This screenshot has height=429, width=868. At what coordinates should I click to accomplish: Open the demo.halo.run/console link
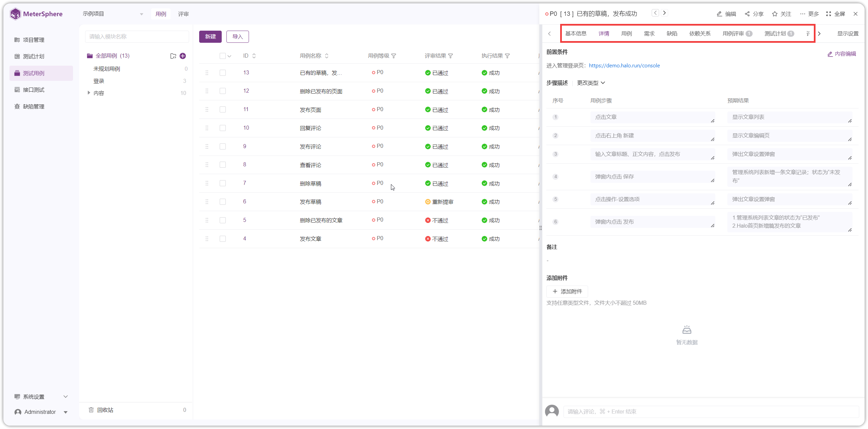pyautogui.click(x=624, y=66)
